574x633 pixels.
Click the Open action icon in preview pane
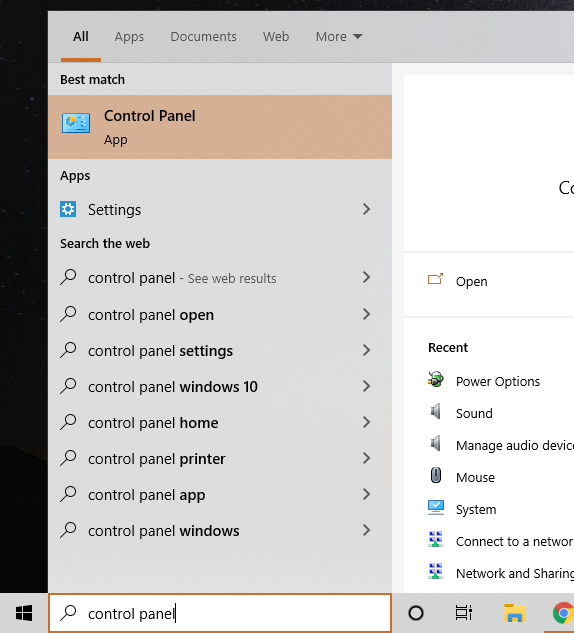pos(435,279)
